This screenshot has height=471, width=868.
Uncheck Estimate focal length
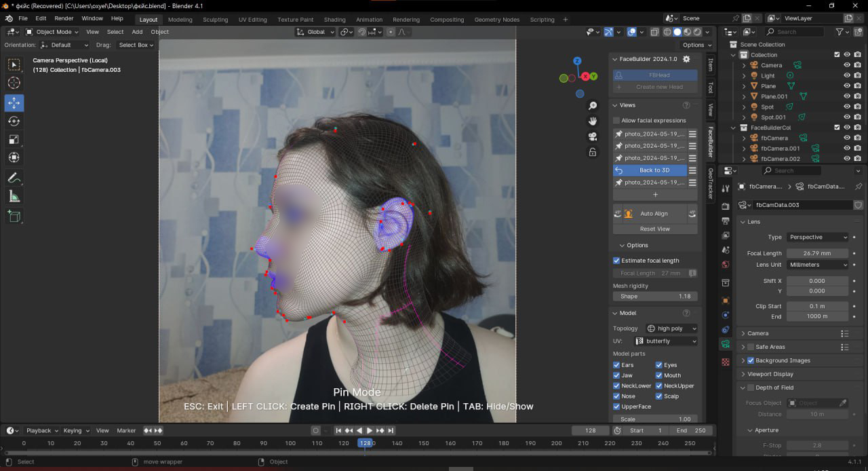click(x=616, y=261)
